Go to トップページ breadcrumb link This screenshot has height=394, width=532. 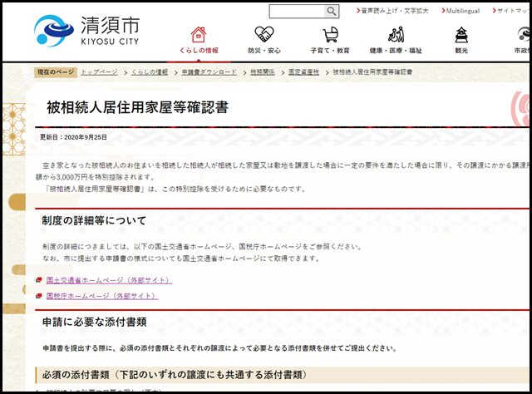[100, 72]
